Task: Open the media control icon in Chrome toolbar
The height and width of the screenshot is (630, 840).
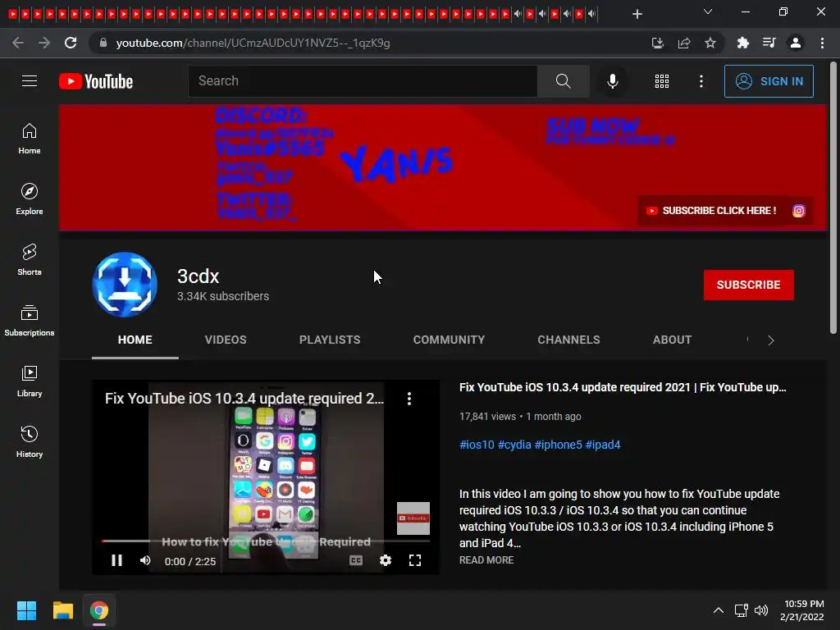Action: 769,43
